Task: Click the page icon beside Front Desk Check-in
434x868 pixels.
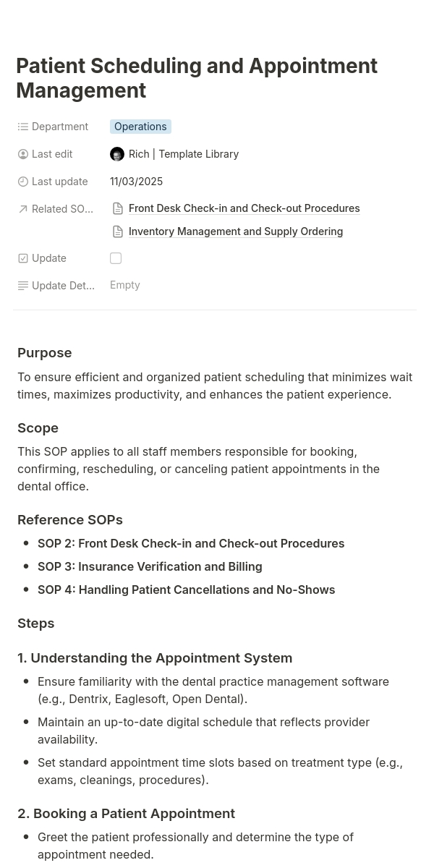Action: point(118,208)
